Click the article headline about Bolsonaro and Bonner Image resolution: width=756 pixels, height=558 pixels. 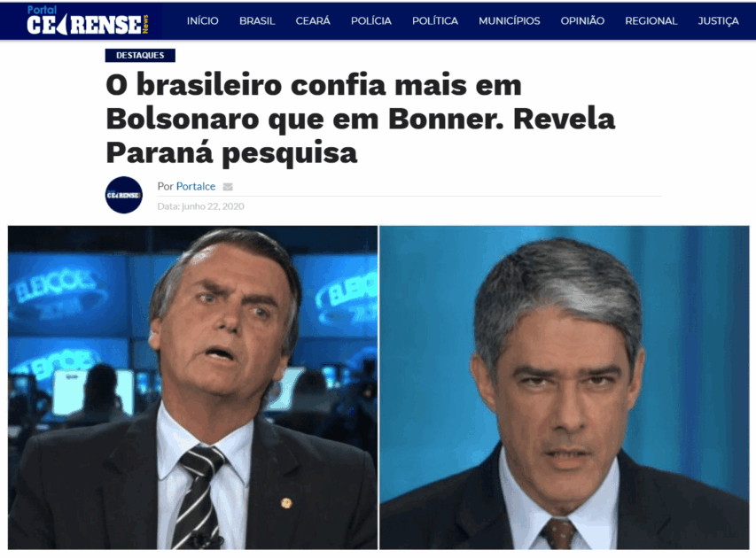point(360,119)
